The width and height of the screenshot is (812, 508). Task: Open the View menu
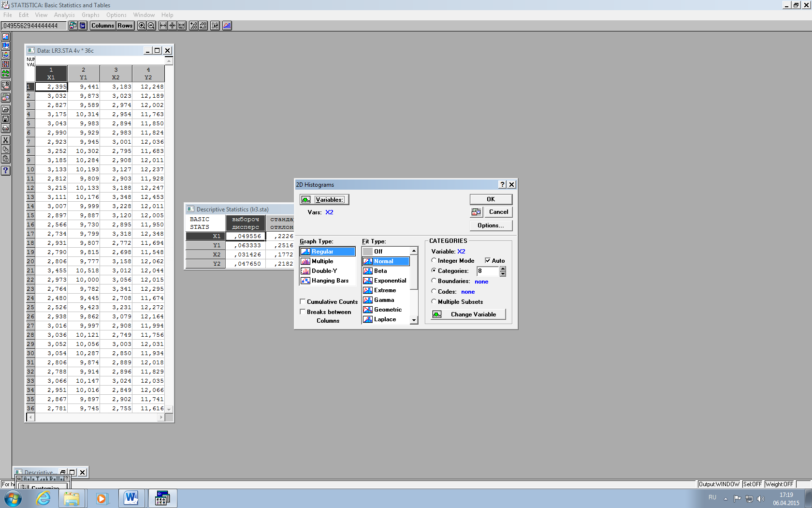(x=41, y=15)
